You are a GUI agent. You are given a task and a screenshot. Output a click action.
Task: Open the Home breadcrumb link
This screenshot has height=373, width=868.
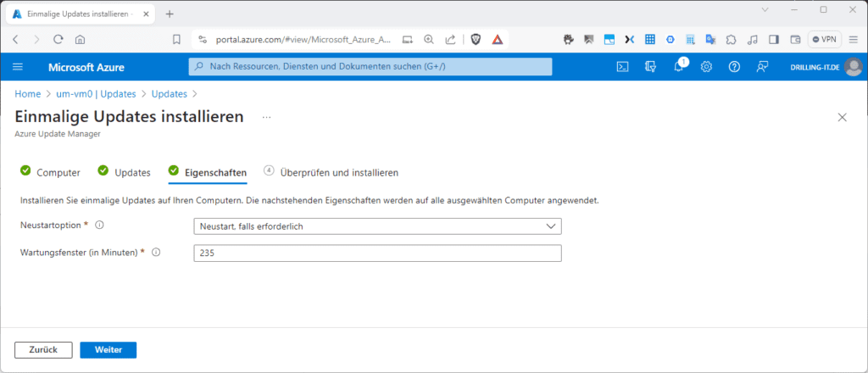coord(28,94)
